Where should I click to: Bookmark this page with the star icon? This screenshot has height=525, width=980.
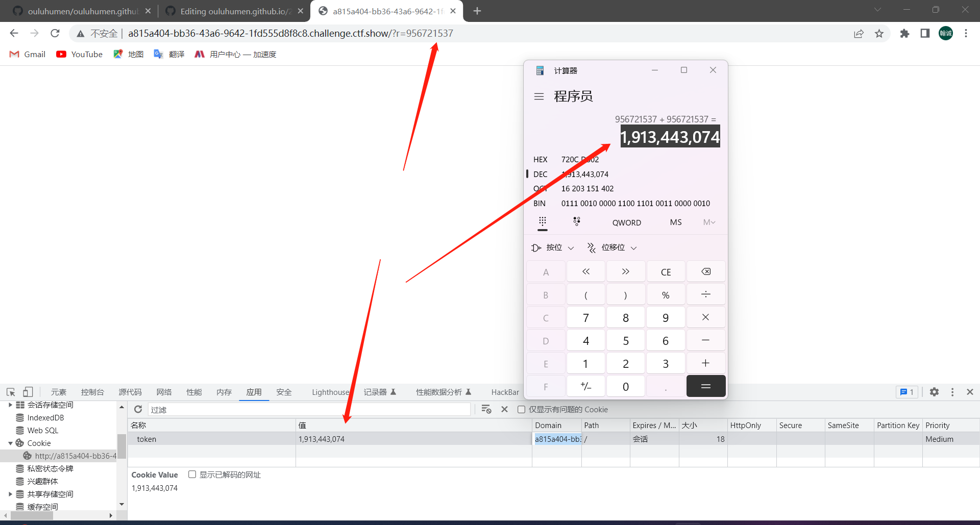(x=879, y=34)
